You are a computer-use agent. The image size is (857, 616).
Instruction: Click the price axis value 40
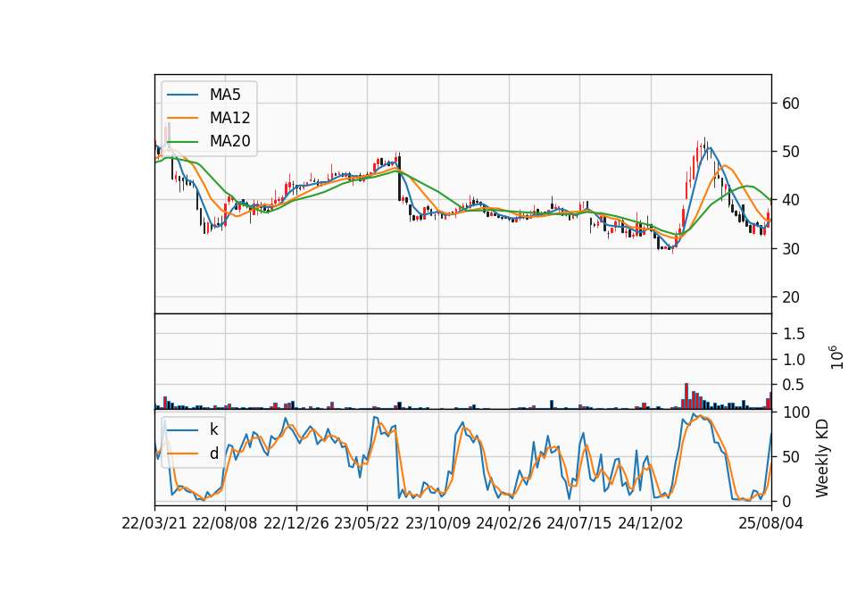point(791,200)
